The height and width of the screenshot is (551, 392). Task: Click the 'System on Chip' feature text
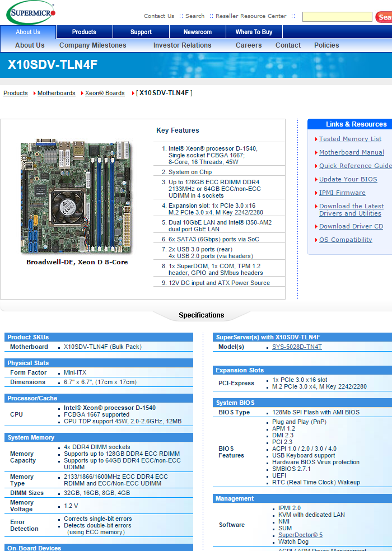190,172
